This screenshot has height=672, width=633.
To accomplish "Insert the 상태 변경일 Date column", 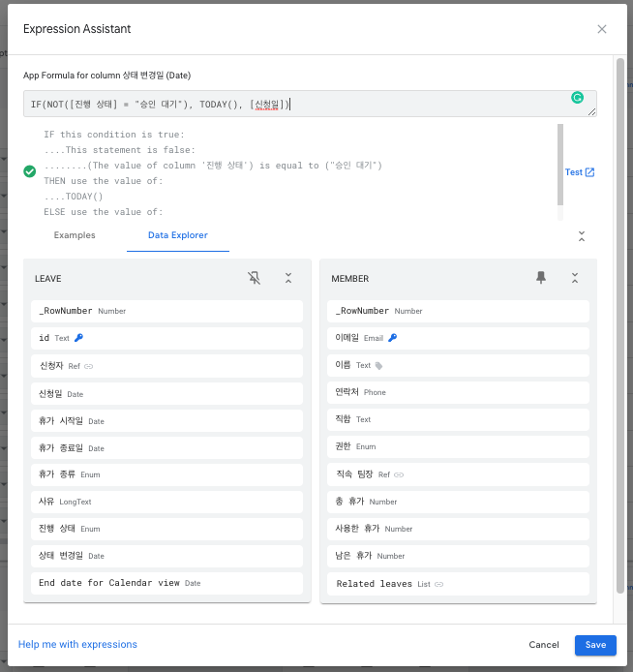I will (x=166, y=556).
